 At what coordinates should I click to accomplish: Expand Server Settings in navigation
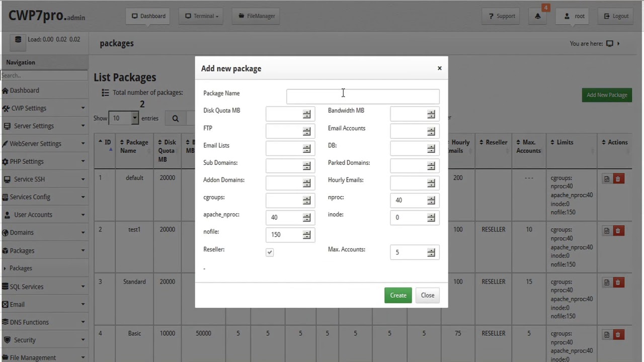pyautogui.click(x=44, y=126)
